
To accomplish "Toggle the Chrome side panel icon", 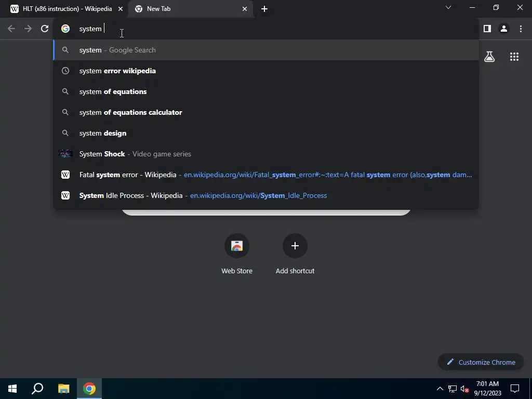I will coord(487,29).
